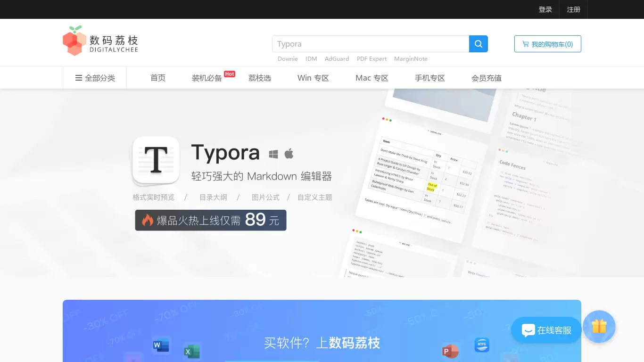Click the 买软件？上数码荔枝 promo banner
This screenshot has width=644, height=362.
click(x=322, y=331)
